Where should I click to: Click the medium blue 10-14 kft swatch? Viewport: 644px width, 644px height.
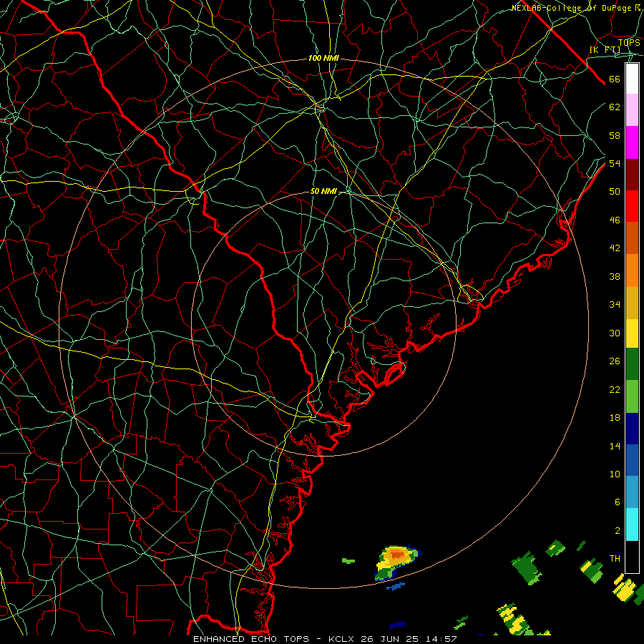point(632,460)
